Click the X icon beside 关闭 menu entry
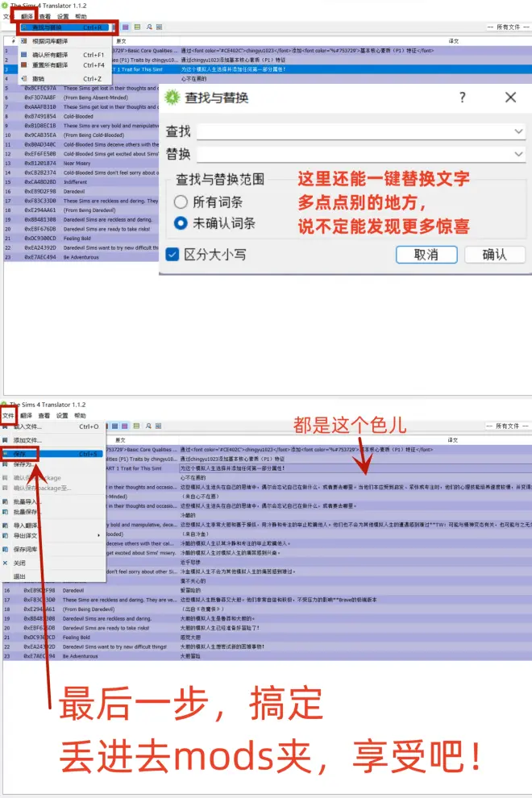This screenshot has width=532, height=798. (6, 563)
